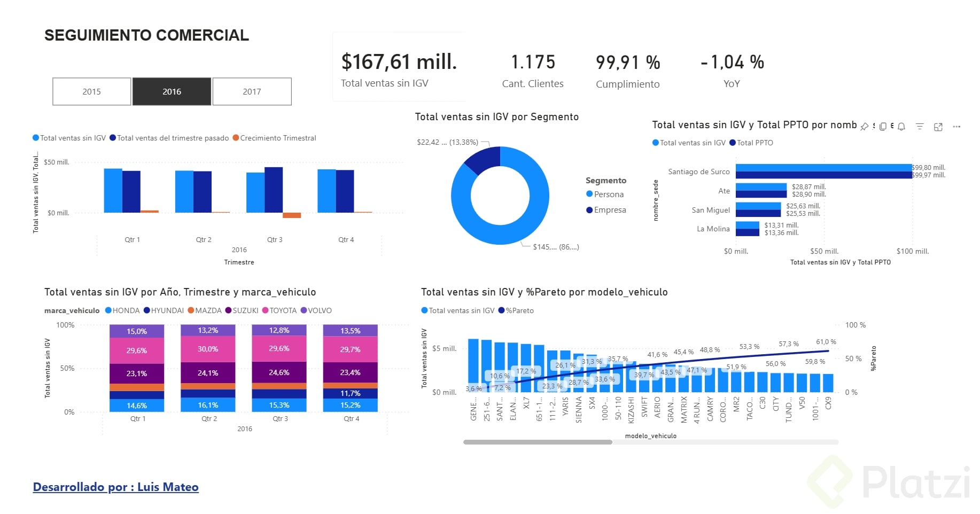The height and width of the screenshot is (514, 980).
Task: Open more options for sede bar chart
Action: 956,127
